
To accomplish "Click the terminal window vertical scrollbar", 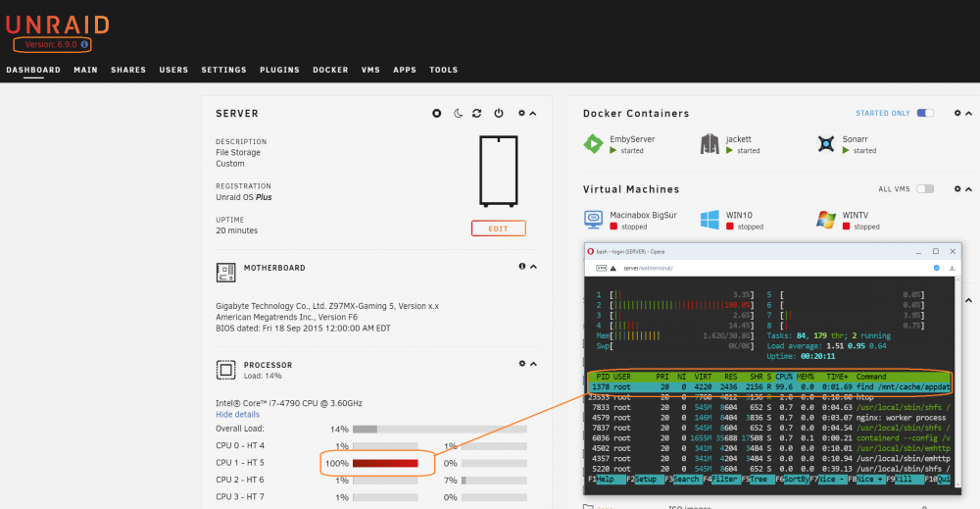I will (958, 382).
